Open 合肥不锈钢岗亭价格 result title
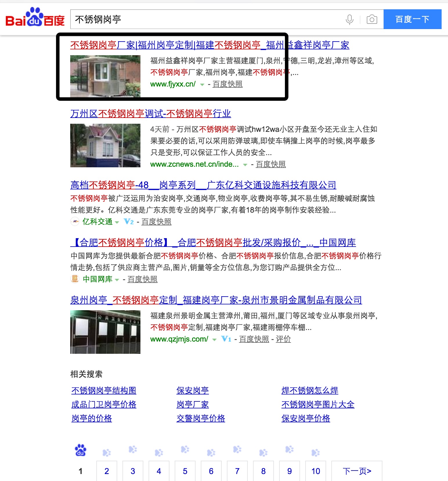 213,243
